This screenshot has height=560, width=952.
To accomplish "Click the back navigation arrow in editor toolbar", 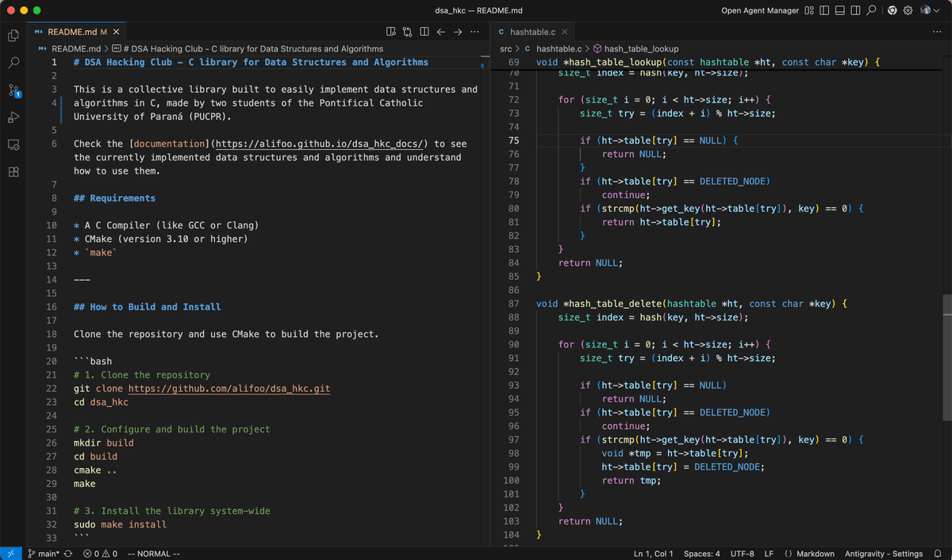I will [441, 32].
